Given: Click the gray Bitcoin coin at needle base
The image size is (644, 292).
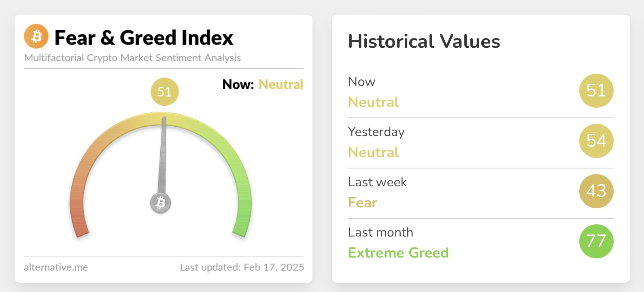Looking at the screenshot, I should [161, 203].
